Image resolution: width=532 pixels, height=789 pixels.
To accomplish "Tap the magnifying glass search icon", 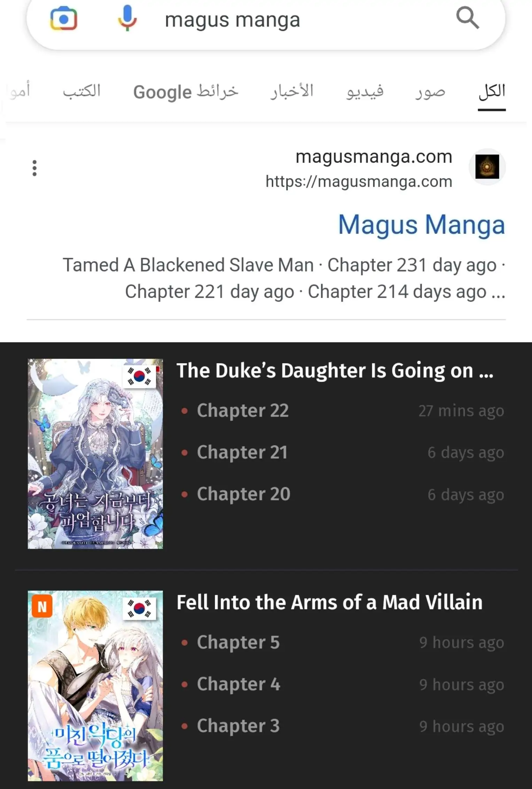I will tap(467, 18).
